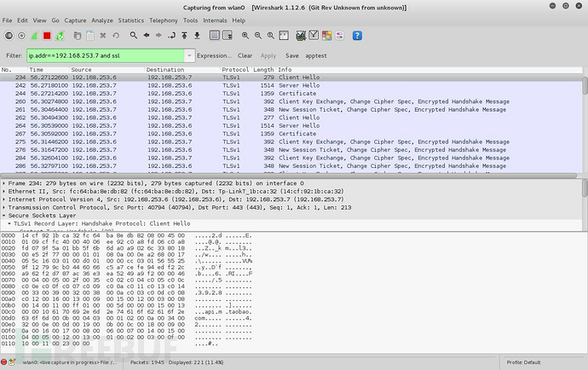The image size is (588, 370).
Task: Click the Expression... filter button
Action: (214, 55)
